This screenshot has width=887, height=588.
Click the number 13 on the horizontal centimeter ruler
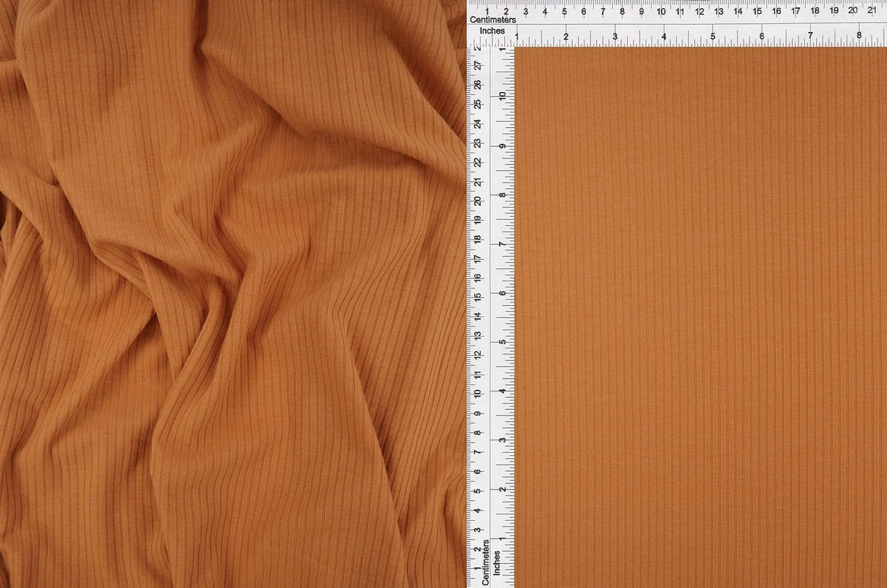[x=719, y=12]
